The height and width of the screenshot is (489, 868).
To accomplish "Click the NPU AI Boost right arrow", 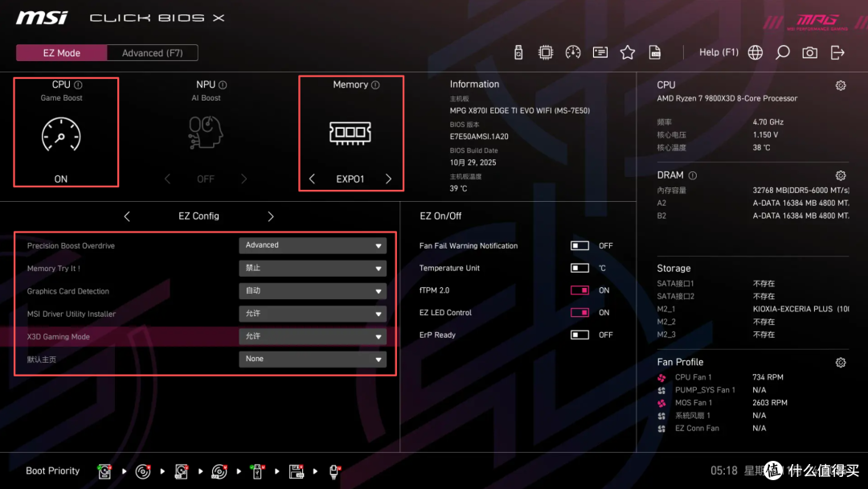I will [244, 179].
